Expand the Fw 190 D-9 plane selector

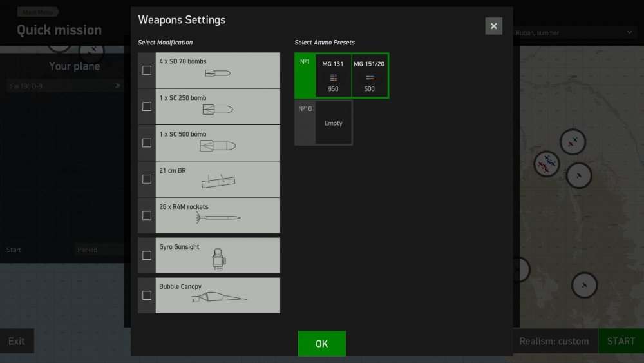pyautogui.click(x=64, y=86)
